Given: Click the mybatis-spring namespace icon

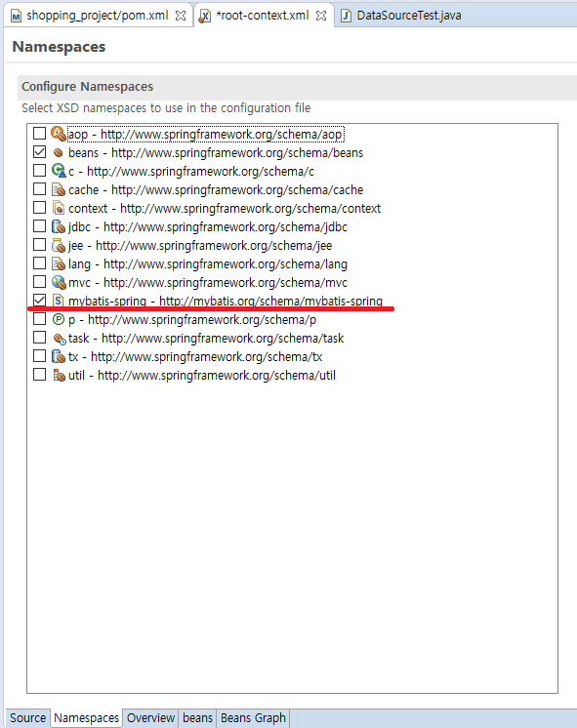Looking at the screenshot, I should tap(58, 301).
